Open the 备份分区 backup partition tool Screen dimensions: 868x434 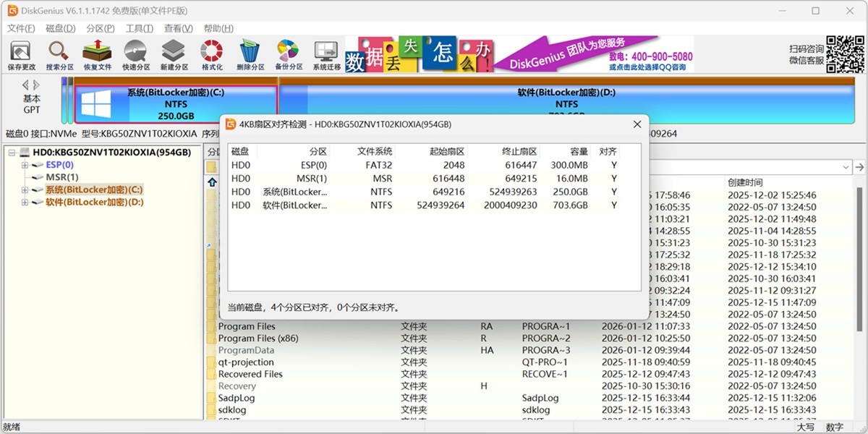coord(288,55)
